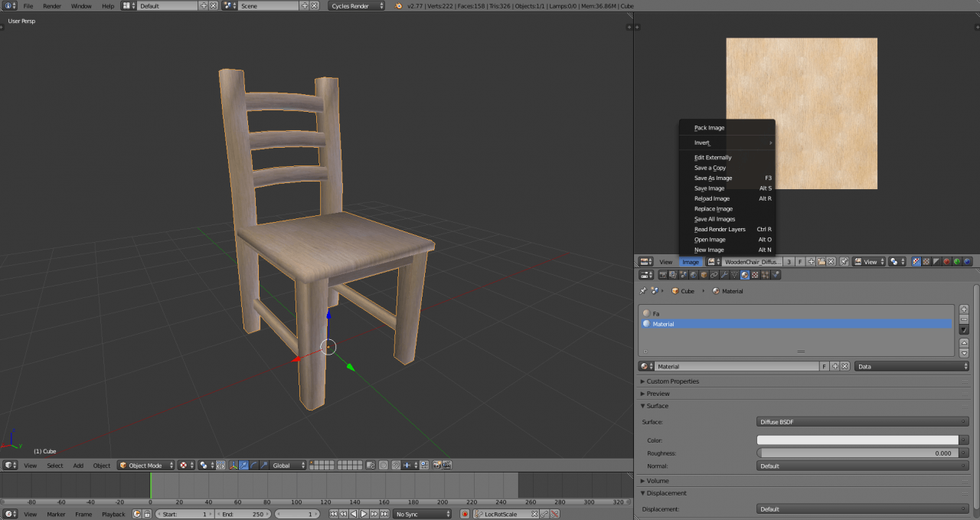Pin the image in the image editor
The height and width of the screenshot is (520, 980).
[x=844, y=262]
